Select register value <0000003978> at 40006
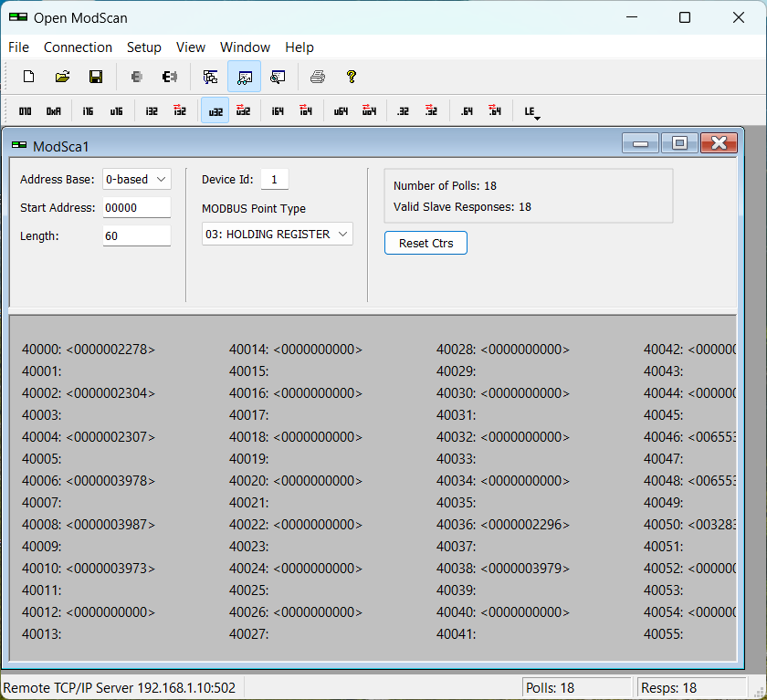 pos(110,481)
